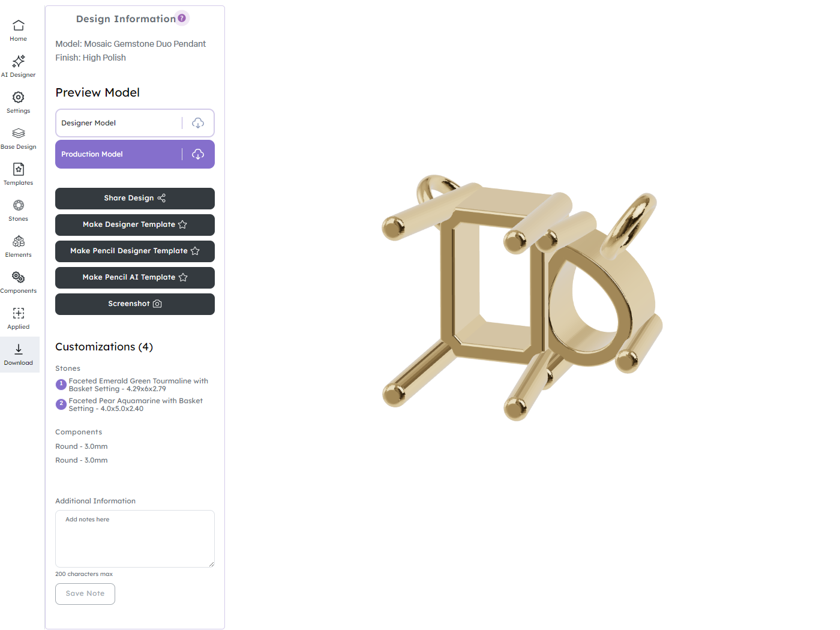Image resolution: width=840 pixels, height=630 pixels.
Task: Click the Design Information help question mark
Action: (182, 18)
